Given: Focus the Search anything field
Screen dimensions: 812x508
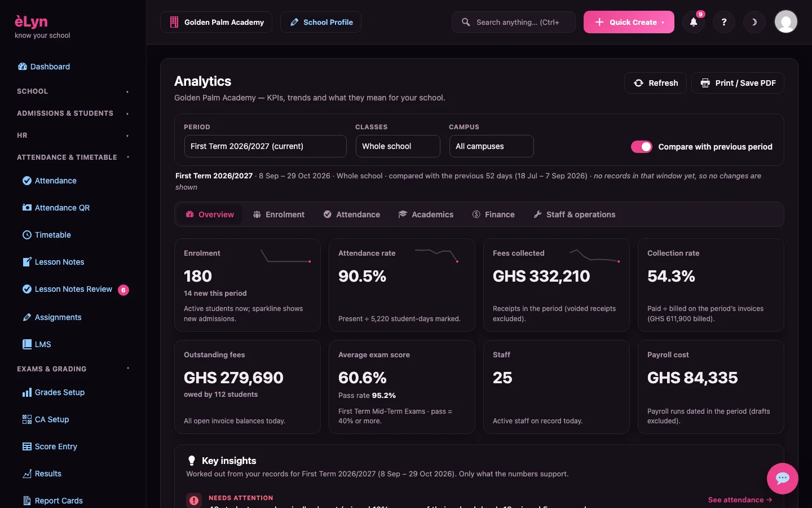Looking at the screenshot, I should pos(514,22).
